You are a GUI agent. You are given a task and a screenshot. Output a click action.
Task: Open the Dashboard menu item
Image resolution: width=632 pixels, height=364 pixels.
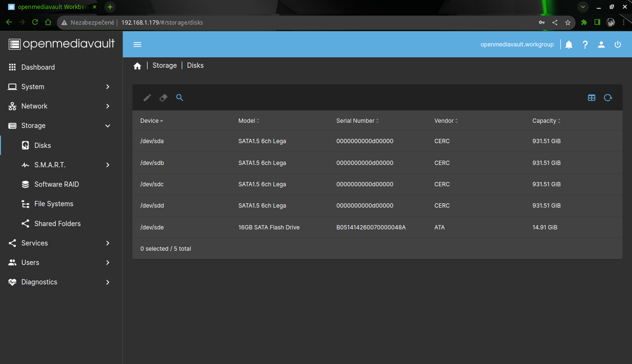(x=61, y=67)
